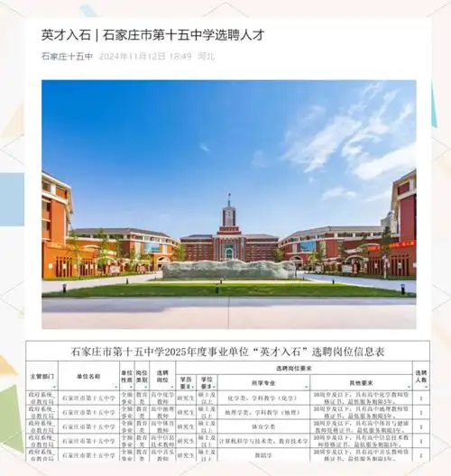Image resolution: width=451 pixels, height=476 pixels.
Task: Click the 高中体育与健康 requirement cell
Action: coord(361,426)
